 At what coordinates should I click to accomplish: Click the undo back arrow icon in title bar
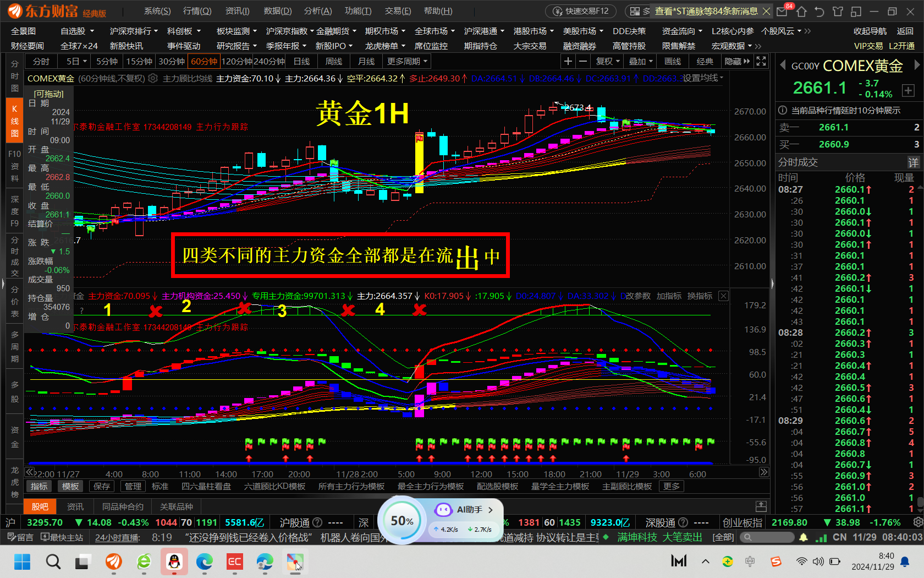click(x=820, y=12)
